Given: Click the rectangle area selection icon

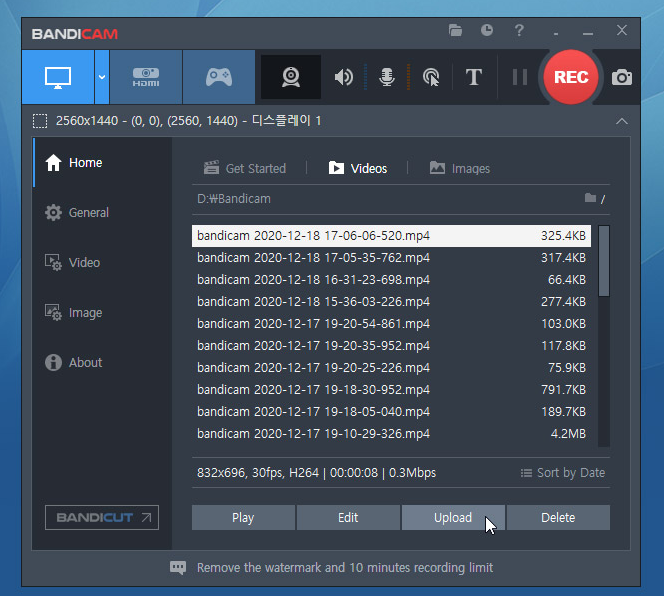Looking at the screenshot, I should 40,121.
